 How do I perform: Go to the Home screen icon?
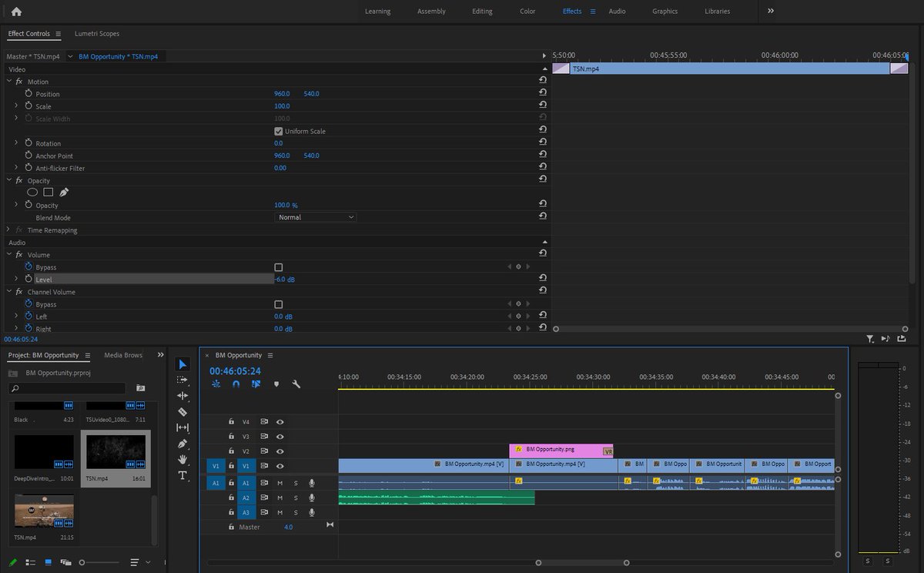click(16, 12)
